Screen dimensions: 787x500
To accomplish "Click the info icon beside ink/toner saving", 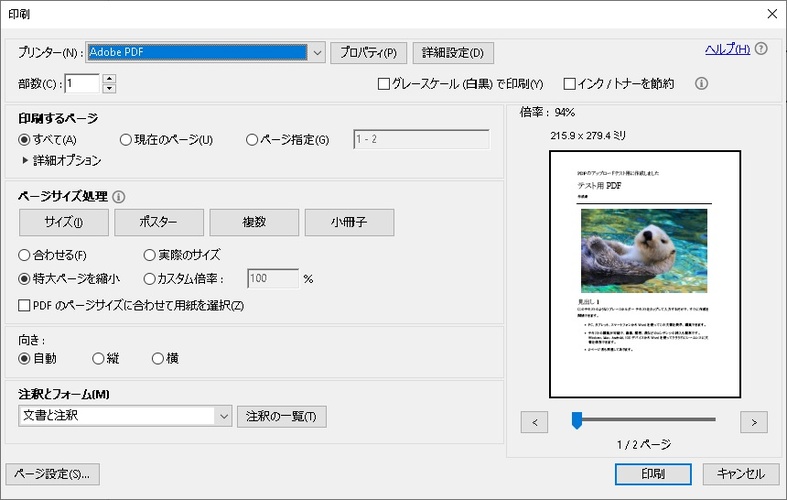I will tap(701, 83).
